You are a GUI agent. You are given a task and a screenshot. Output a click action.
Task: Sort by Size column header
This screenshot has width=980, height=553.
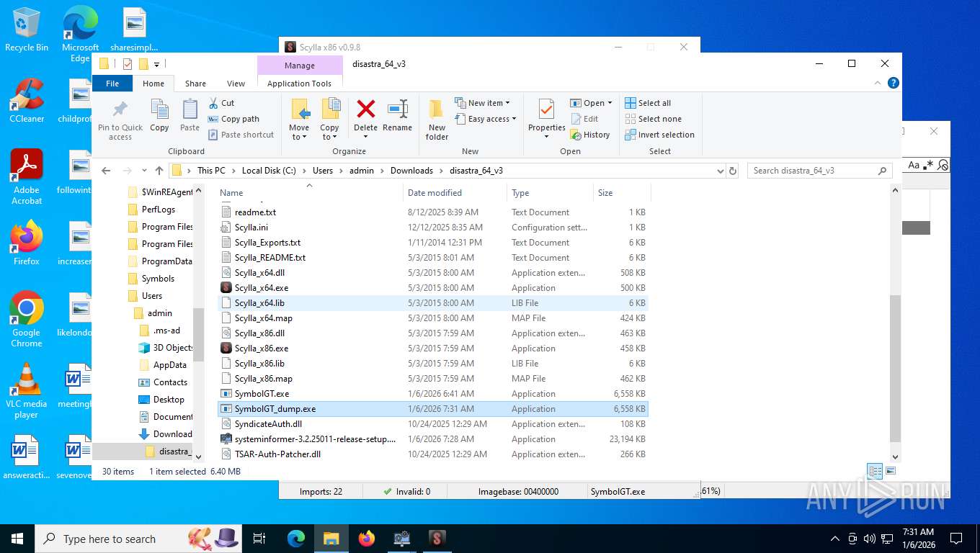622,193
